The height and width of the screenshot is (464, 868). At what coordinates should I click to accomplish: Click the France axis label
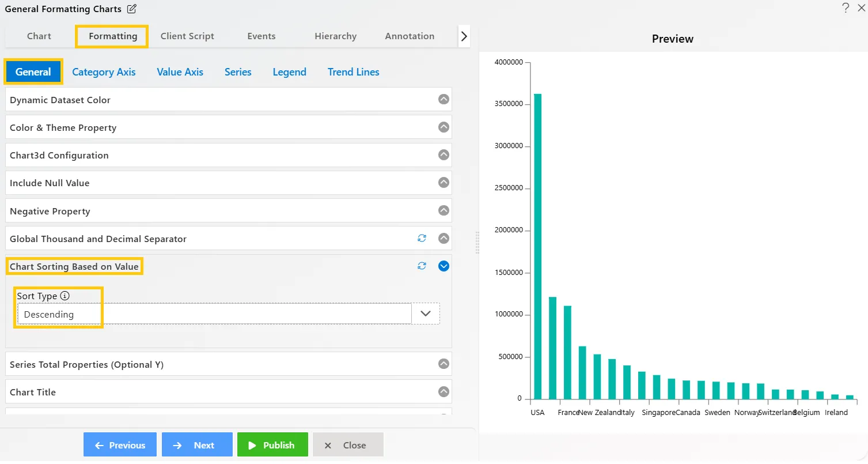(568, 412)
